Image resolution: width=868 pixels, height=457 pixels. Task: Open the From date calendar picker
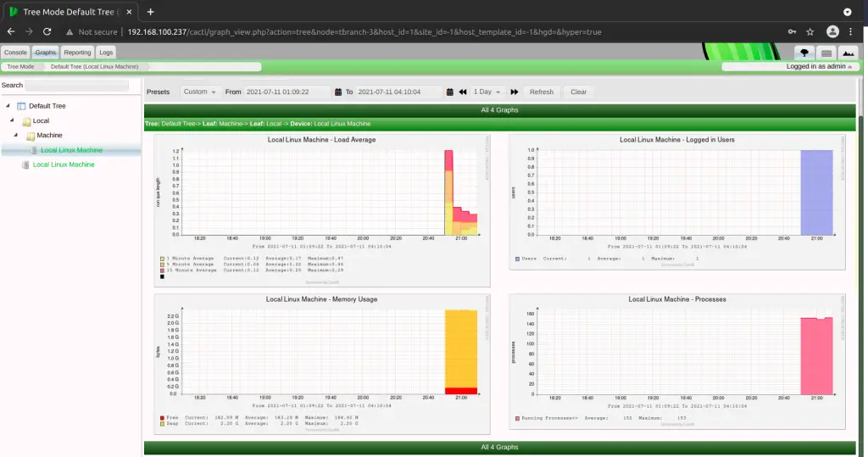338,92
